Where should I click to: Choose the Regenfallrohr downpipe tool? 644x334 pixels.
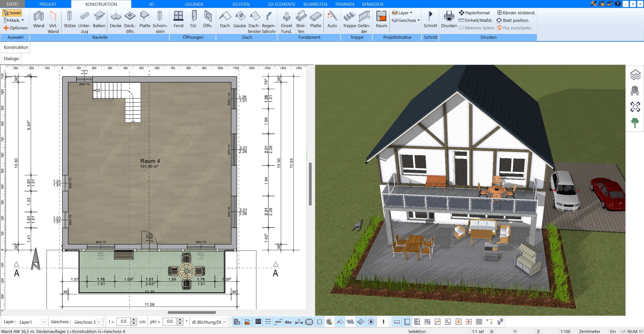pyautogui.click(x=269, y=22)
